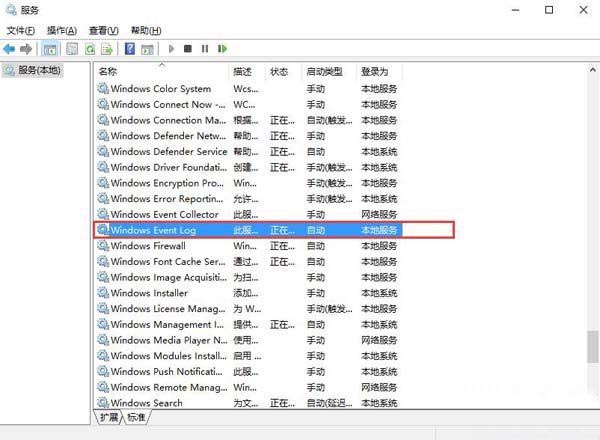Click the vertical scrollbar down arrow

coord(592,402)
